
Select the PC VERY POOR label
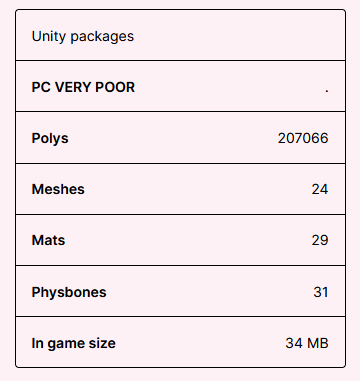pos(83,87)
